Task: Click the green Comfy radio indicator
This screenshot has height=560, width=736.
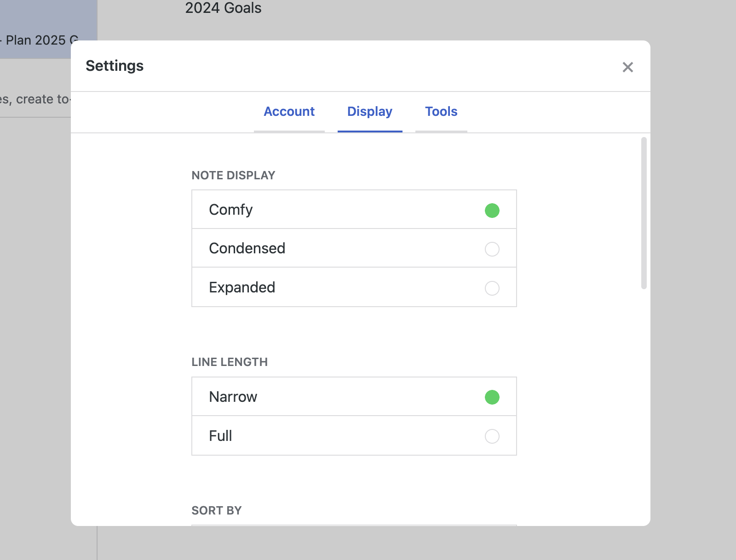Action: pos(492,211)
